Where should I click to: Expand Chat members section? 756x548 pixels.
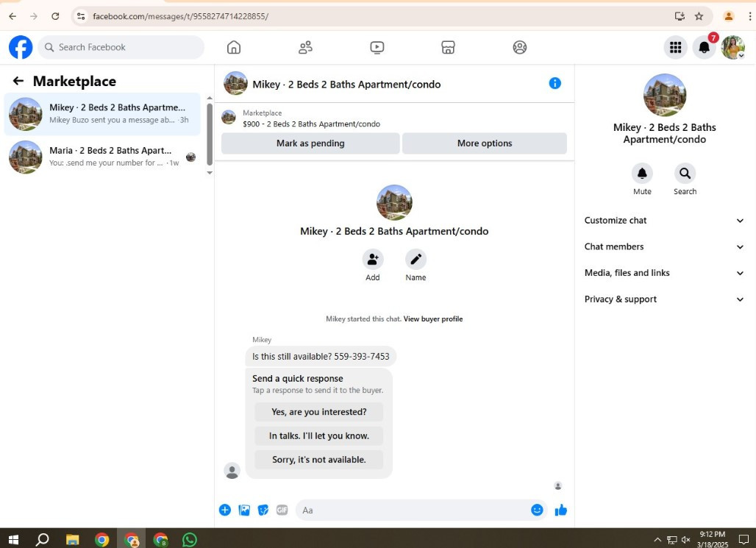(664, 246)
